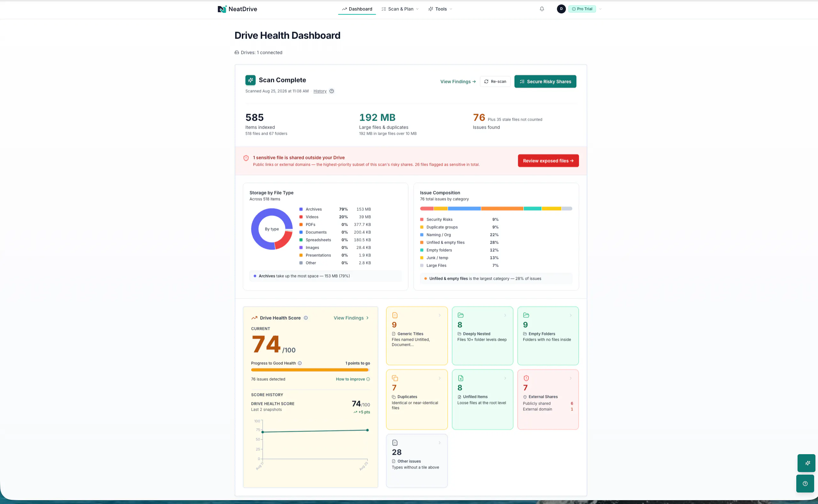
Task: Click Review exposed files button
Action: pyautogui.click(x=548, y=161)
